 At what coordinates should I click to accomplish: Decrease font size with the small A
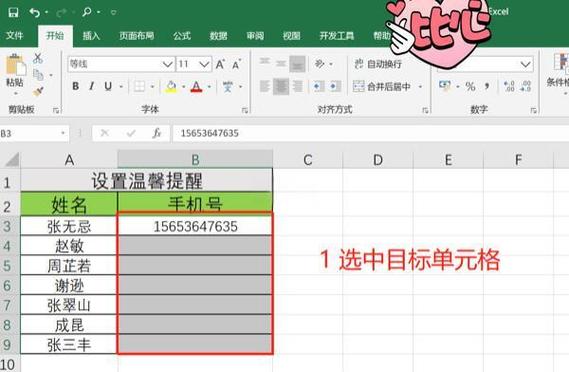click(237, 65)
